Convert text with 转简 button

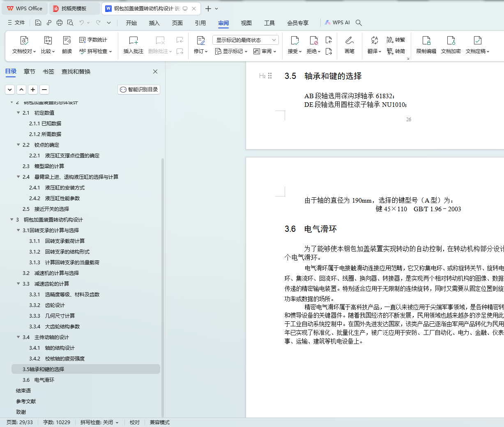(396, 51)
